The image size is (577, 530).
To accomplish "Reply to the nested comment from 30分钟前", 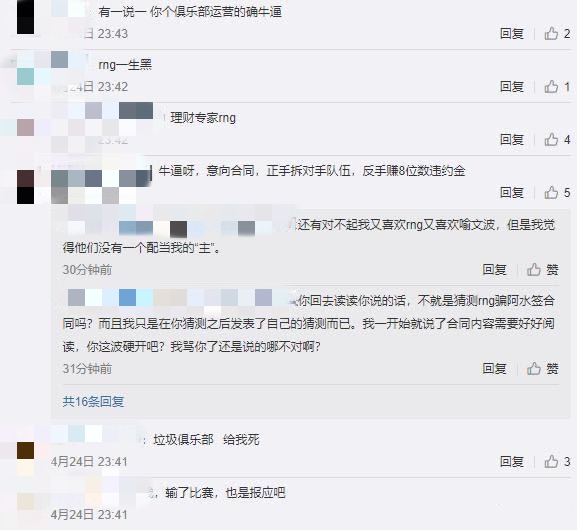I will pyautogui.click(x=494, y=270).
